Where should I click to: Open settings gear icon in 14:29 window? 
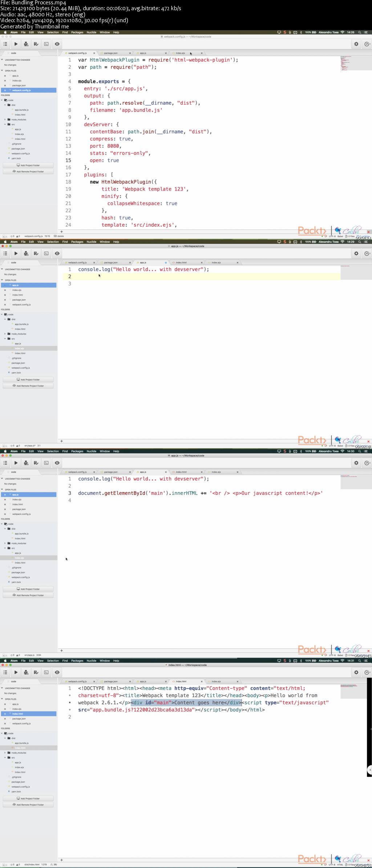[356, 253]
